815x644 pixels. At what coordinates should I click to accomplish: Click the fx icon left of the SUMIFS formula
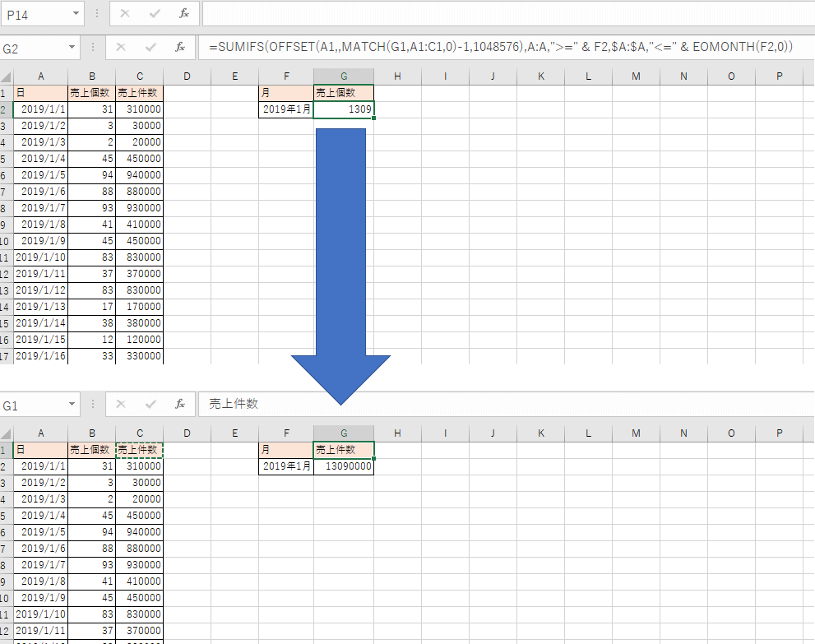180,48
